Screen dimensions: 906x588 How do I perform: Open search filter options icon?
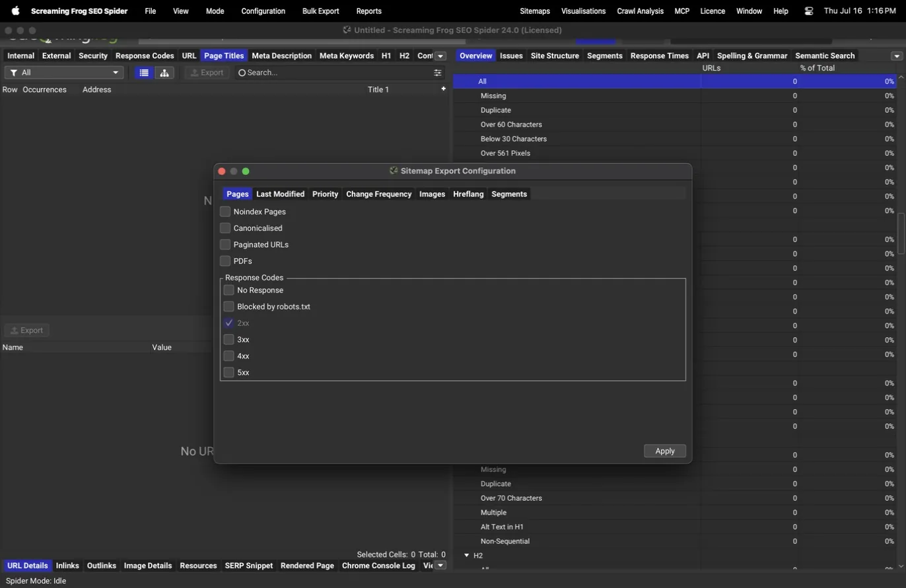point(437,73)
